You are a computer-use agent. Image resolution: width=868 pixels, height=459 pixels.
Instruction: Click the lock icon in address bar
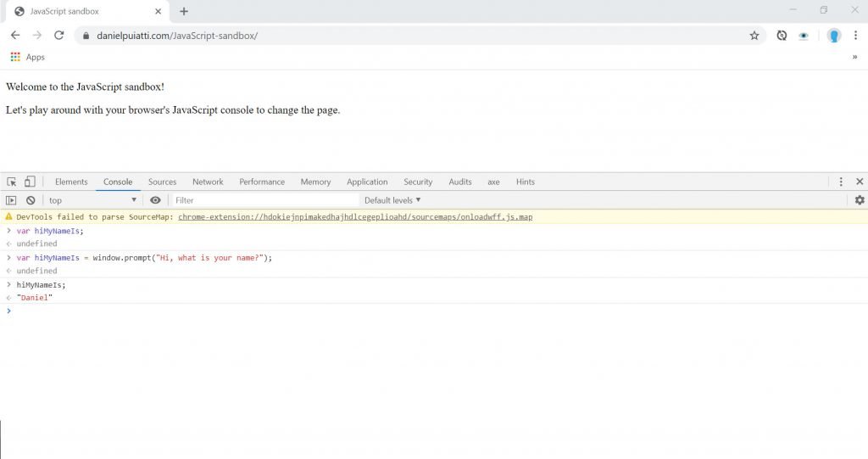pos(86,36)
